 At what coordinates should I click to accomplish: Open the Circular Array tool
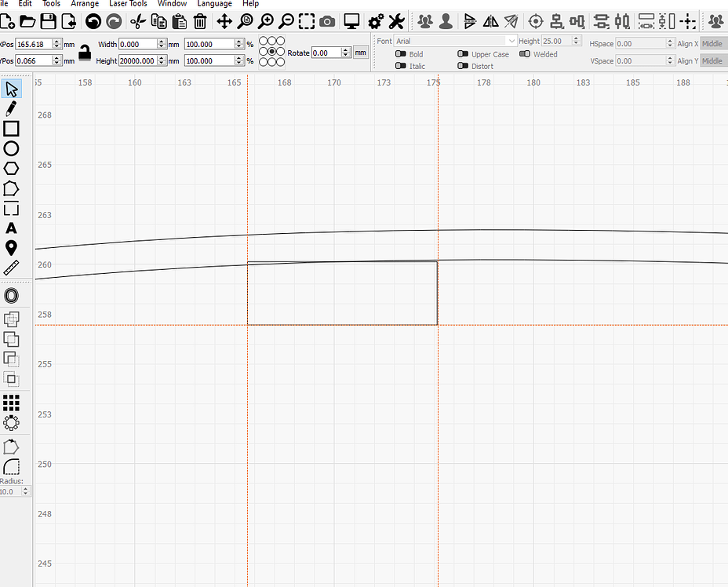point(11,423)
